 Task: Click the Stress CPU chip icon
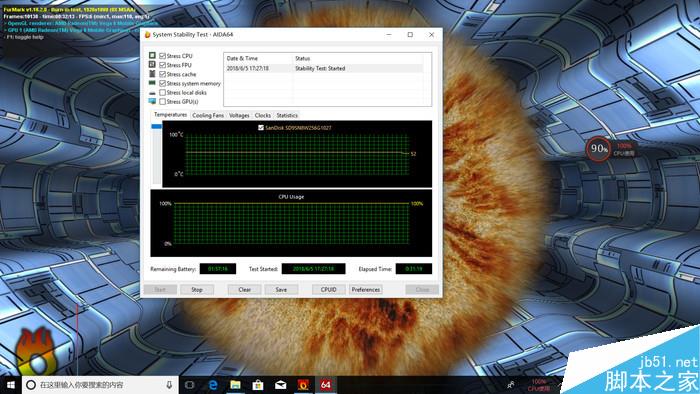pyautogui.click(x=152, y=55)
